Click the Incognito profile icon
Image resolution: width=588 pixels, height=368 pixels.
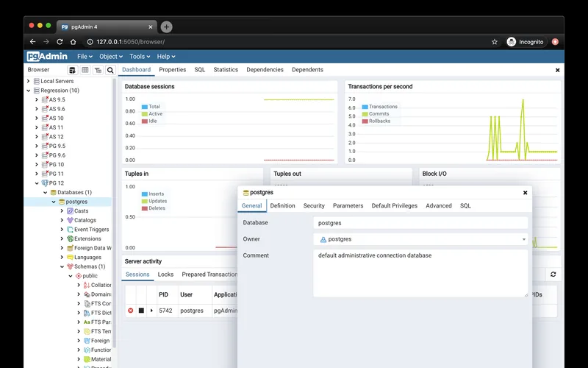click(511, 42)
